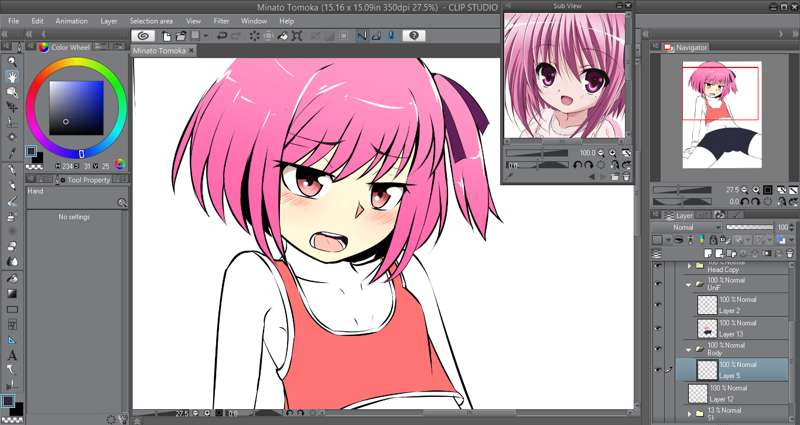This screenshot has width=800, height=425.
Task: Hide the Layer 5 layer
Action: click(x=657, y=369)
